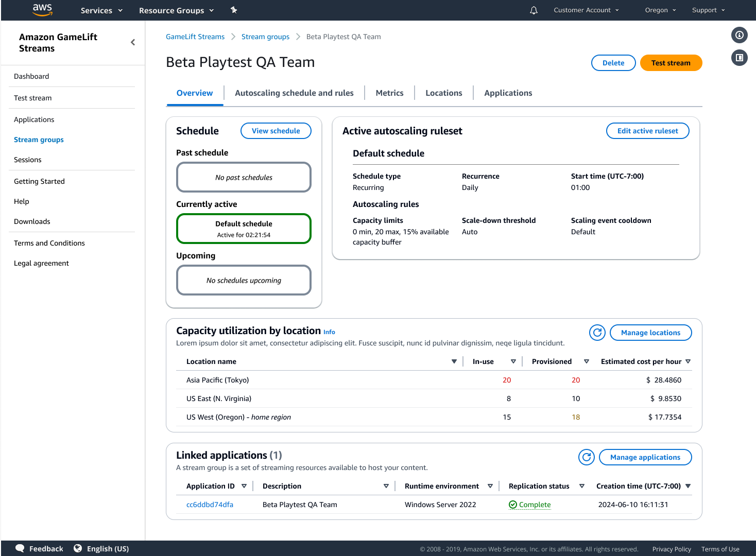Open the Oregon region selector
Screen dimensions: 756x556
point(661,10)
